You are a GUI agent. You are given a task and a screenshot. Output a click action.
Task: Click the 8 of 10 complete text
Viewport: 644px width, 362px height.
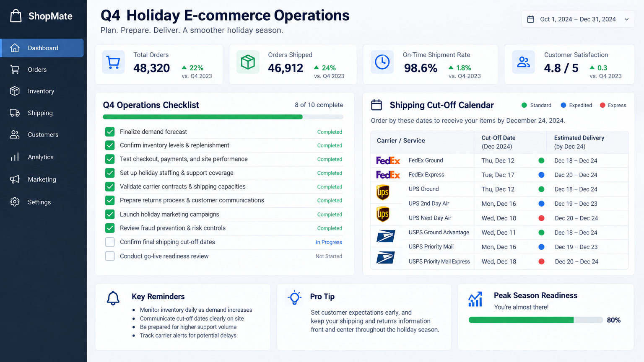[319, 105]
